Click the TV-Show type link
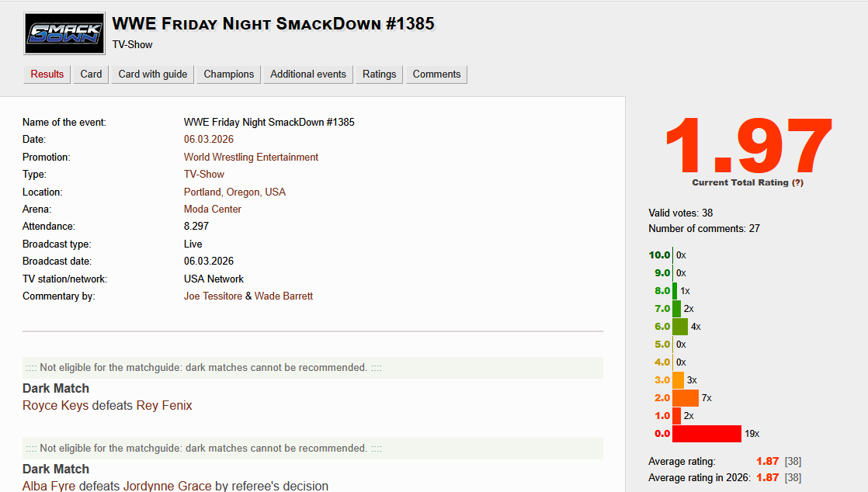This screenshot has width=868, height=492. tap(203, 175)
